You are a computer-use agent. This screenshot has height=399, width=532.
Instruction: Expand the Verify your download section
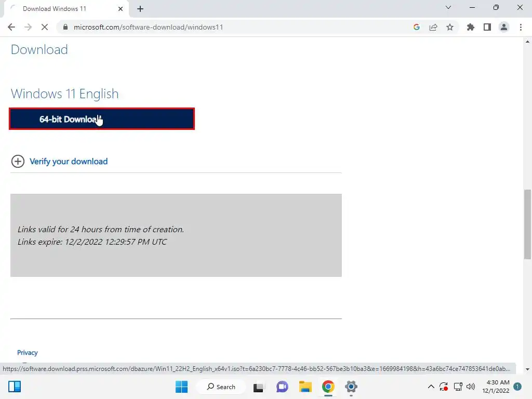(18, 161)
